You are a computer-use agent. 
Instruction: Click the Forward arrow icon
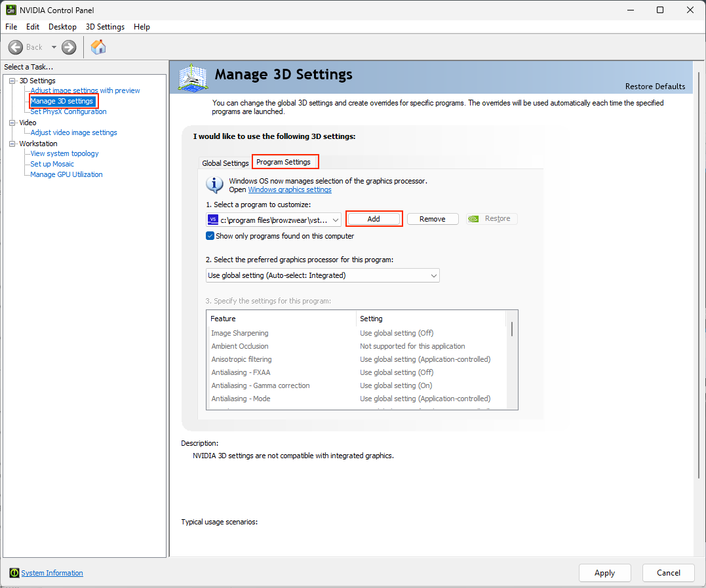[x=69, y=47]
